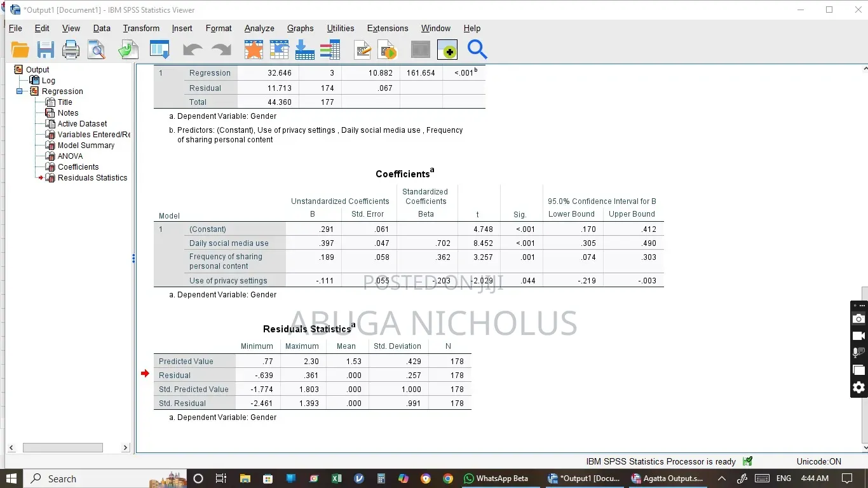Click the Undo arrow icon

tap(193, 50)
